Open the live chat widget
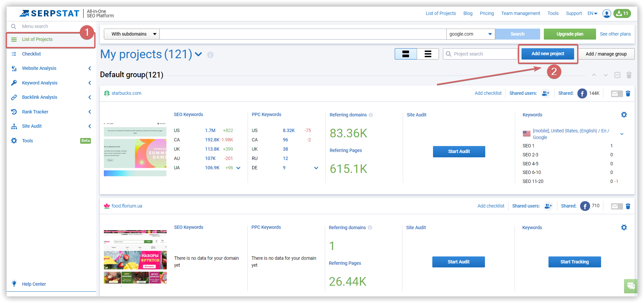Image resolution: width=644 pixels, height=303 pixels. coord(630,286)
